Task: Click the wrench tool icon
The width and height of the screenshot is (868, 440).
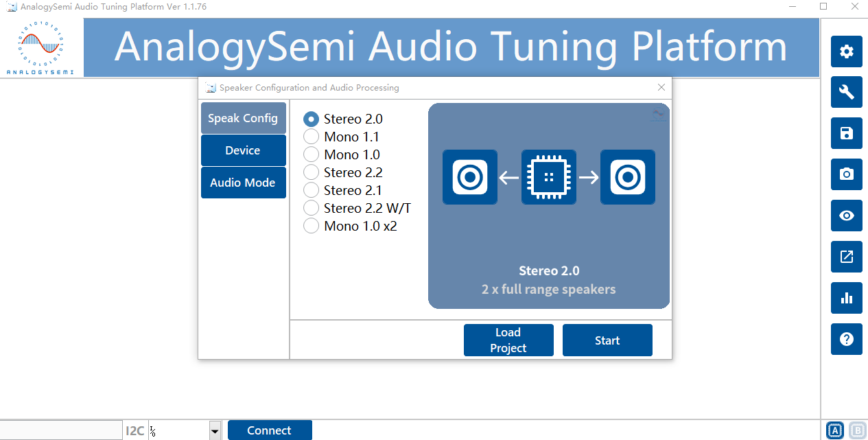Action: (x=846, y=92)
